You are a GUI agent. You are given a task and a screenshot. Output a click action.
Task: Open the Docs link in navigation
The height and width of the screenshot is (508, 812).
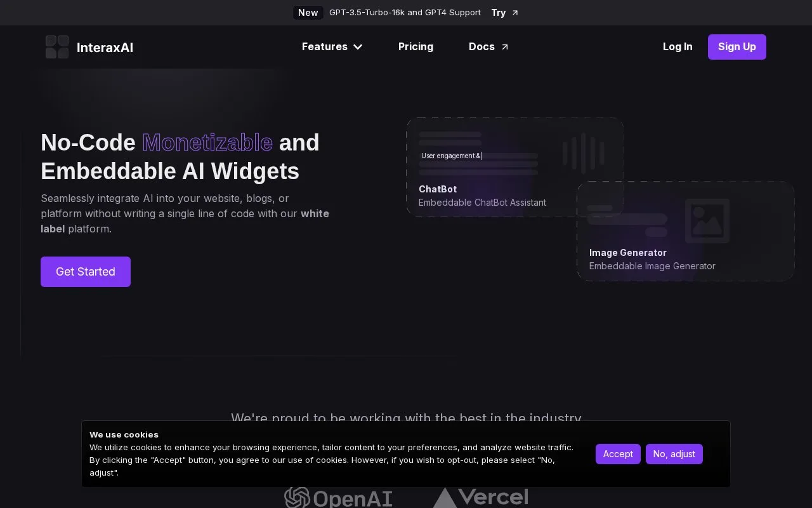tap(488, 47)
